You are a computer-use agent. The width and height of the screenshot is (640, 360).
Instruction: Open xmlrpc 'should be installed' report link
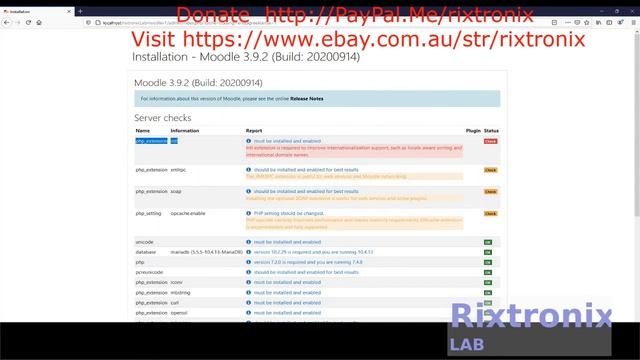(306, 169)
